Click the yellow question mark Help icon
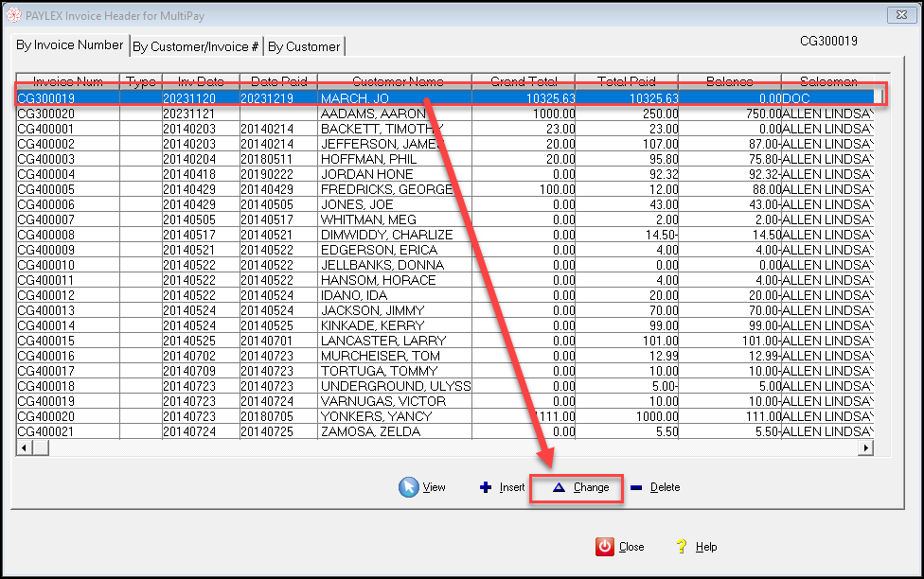The height and width of the screenshot is (579, 924). [x=682, y=547]
